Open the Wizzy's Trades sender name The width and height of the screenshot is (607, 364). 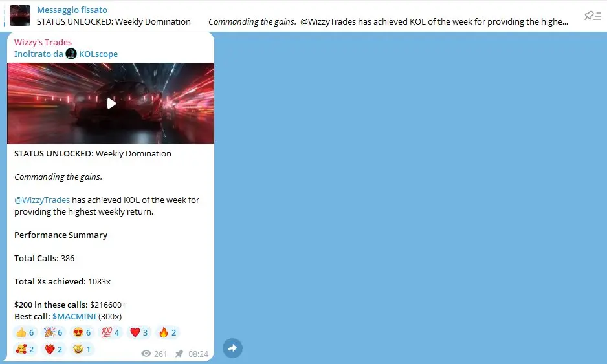(x=43, y=42)
